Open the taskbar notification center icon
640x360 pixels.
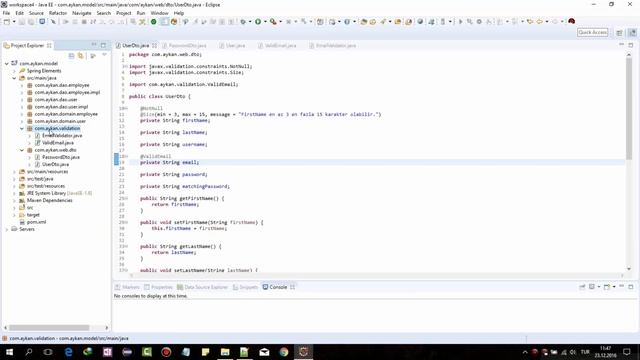coord(627,352)
